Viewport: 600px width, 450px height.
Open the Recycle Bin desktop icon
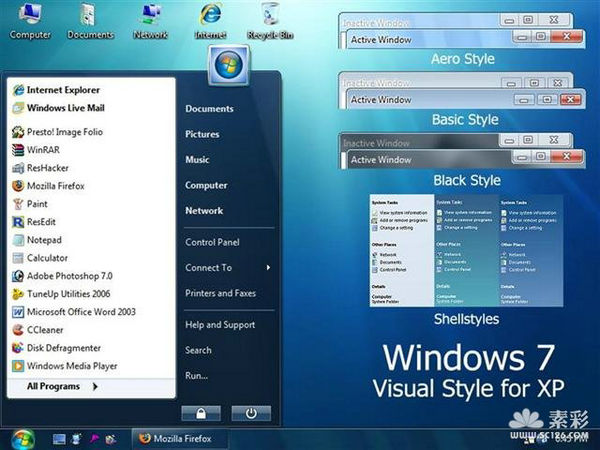click(270, 21)
